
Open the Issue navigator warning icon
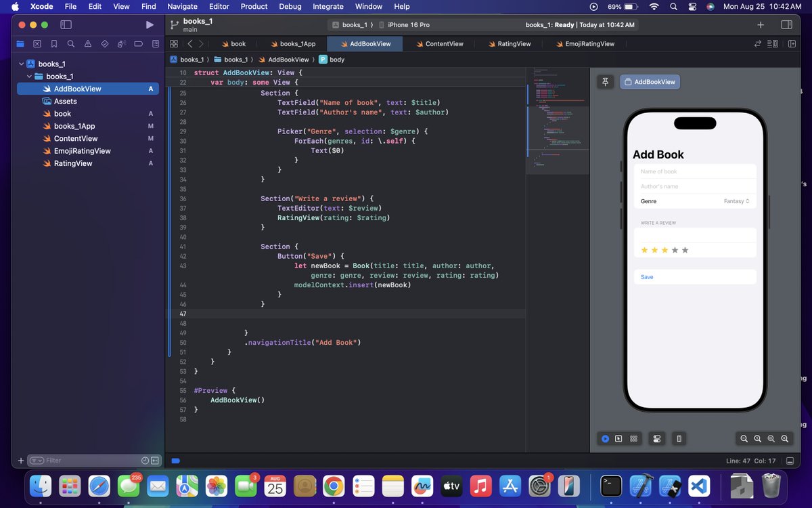coord(88,43)
